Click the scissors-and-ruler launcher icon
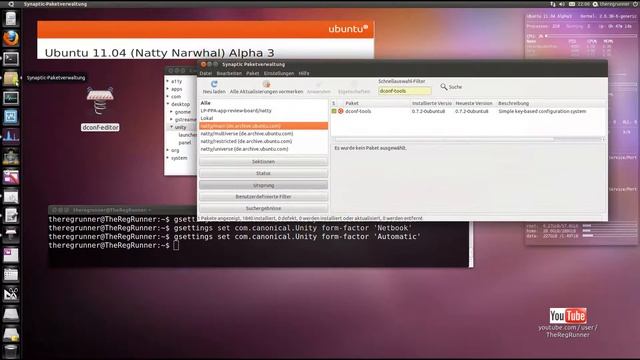This screenshot has height=360, width=640. pyautogui.click(x=11, y=294)
